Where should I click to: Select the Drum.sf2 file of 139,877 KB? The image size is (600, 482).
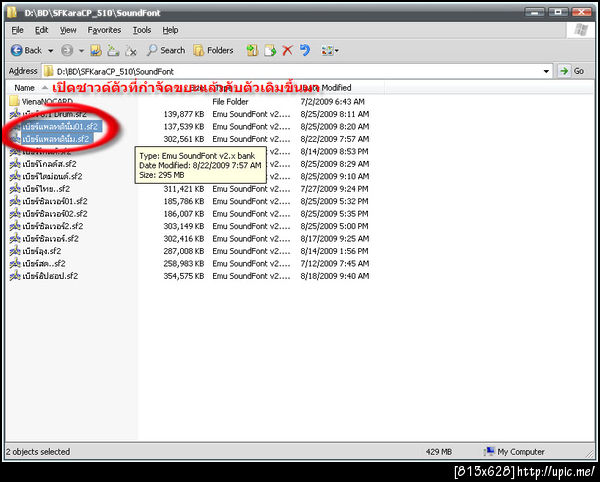(55, 114)
